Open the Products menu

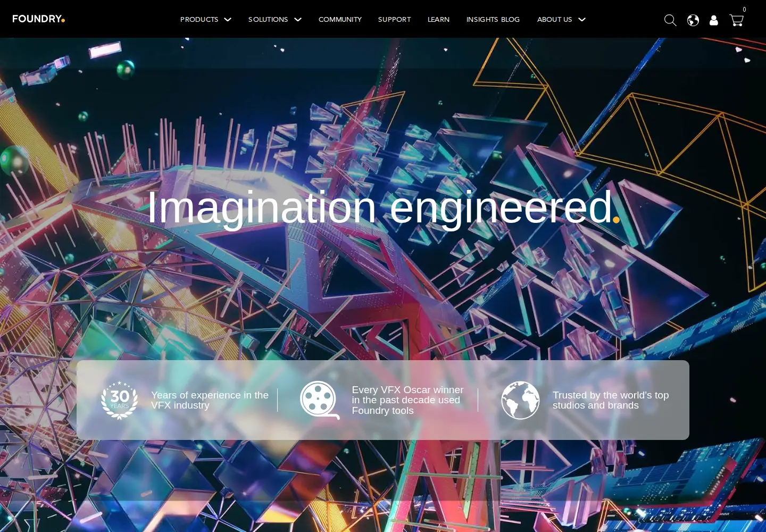199,20
